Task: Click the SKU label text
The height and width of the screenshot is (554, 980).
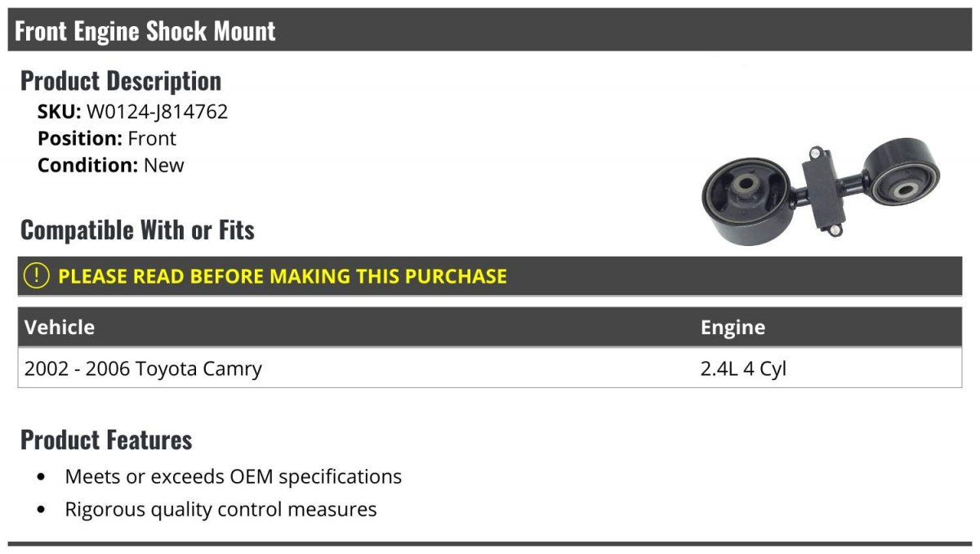Action: [x=59, y=112]
